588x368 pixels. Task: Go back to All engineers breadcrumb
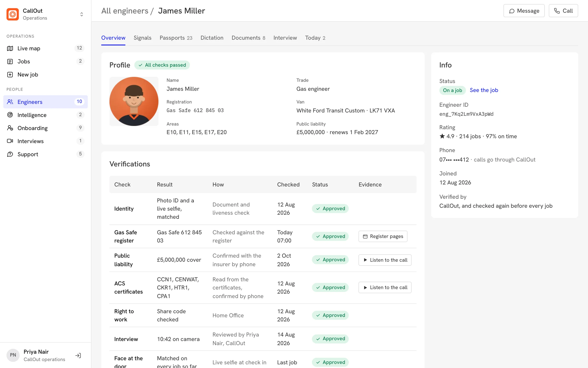125,11
